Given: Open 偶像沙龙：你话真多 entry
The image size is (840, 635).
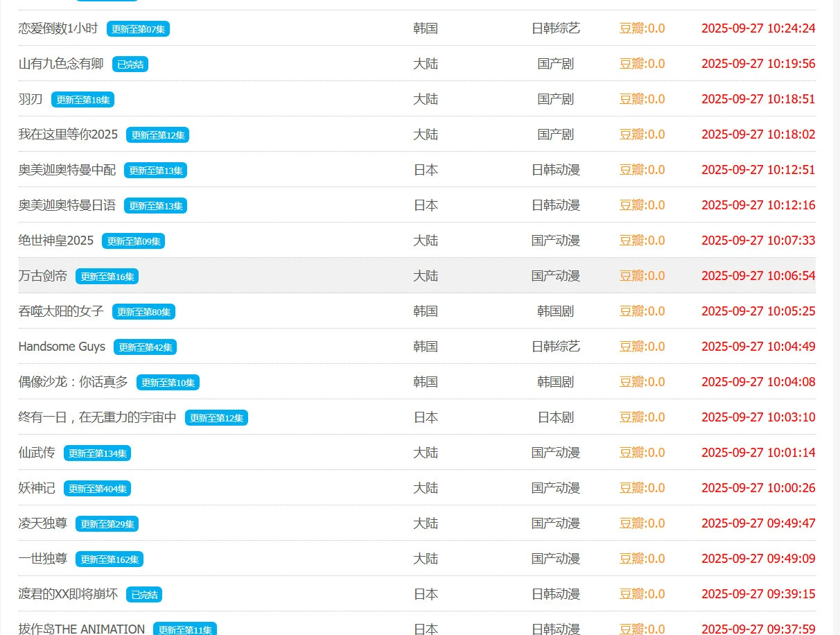Looking at the screenshot, I should coord(73,382).
